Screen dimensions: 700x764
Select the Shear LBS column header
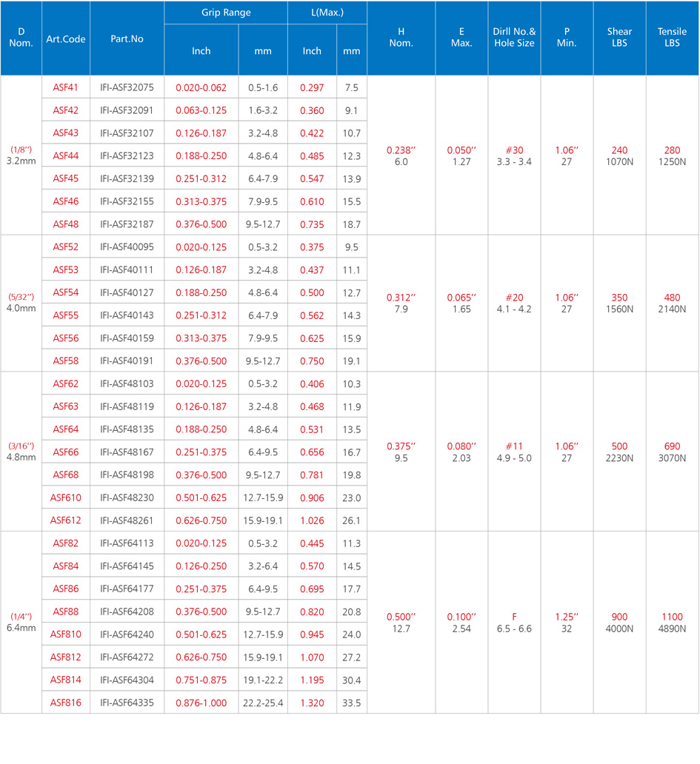[x=619, y=38]
